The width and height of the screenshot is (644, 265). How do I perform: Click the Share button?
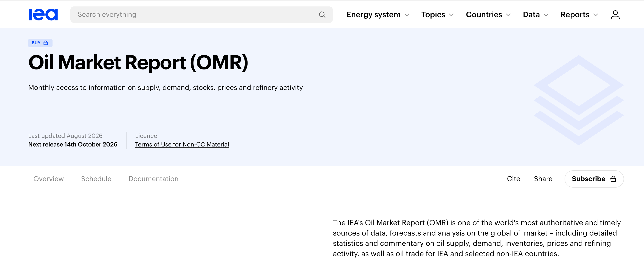point(543,179)
